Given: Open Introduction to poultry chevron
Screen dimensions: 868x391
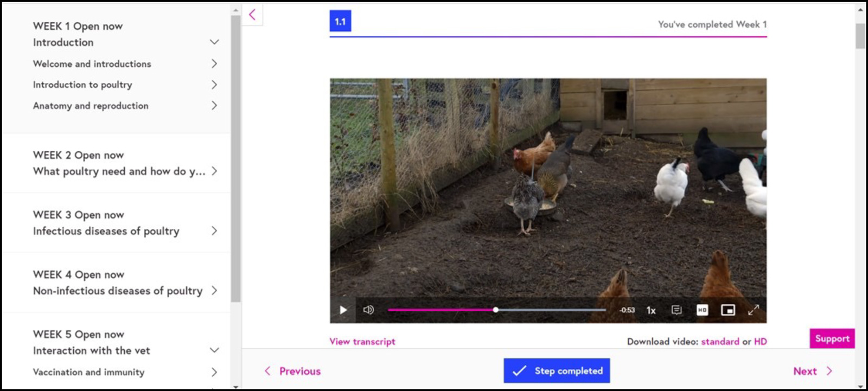Looking at the screenshot, I should point(214,85).
